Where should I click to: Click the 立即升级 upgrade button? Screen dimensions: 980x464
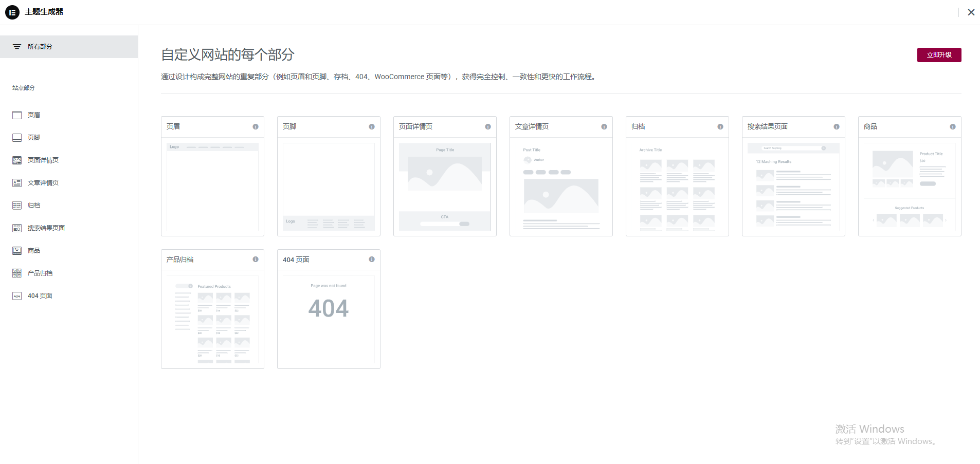[939, 54]
